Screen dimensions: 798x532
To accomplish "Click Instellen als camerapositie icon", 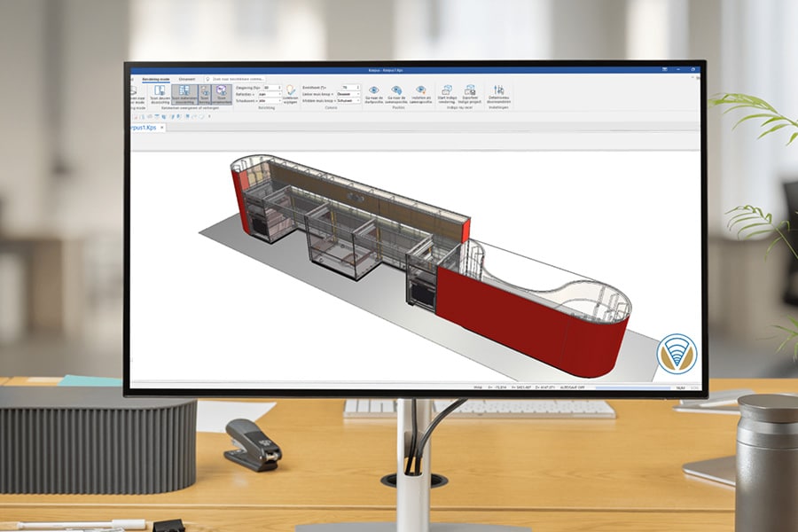I will [420, 90].
